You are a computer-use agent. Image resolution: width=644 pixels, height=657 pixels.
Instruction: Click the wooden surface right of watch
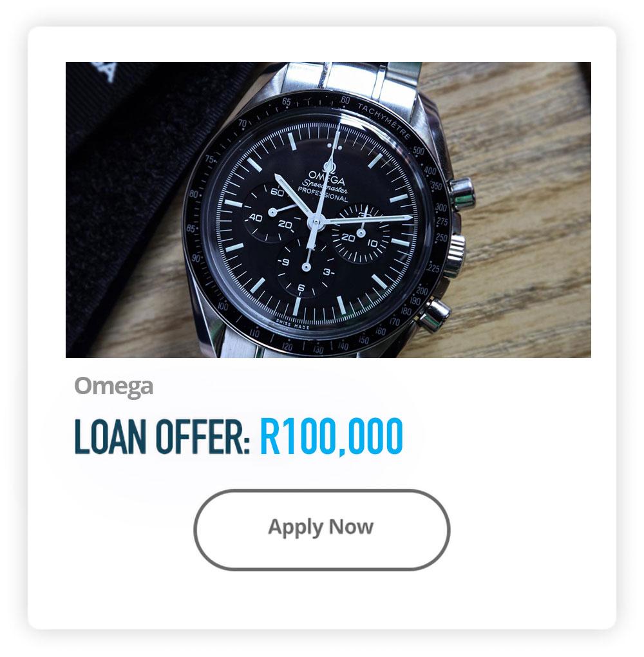528,209
